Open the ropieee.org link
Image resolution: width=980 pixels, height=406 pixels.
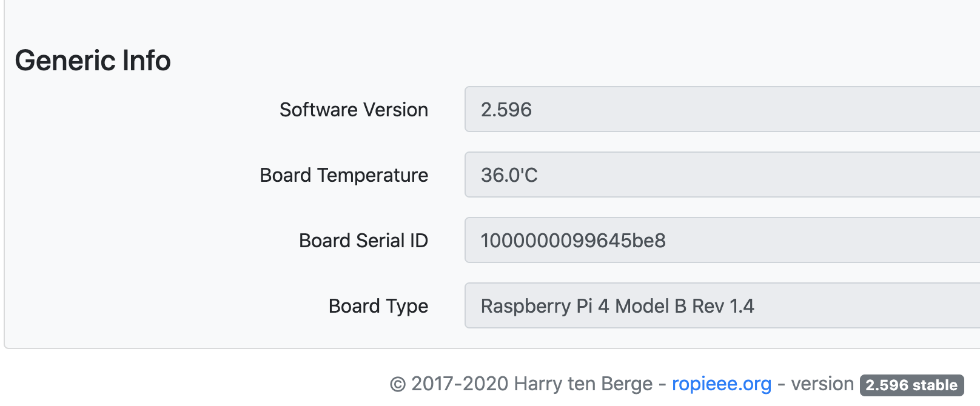pyautogui.click(x=722, y=384)
